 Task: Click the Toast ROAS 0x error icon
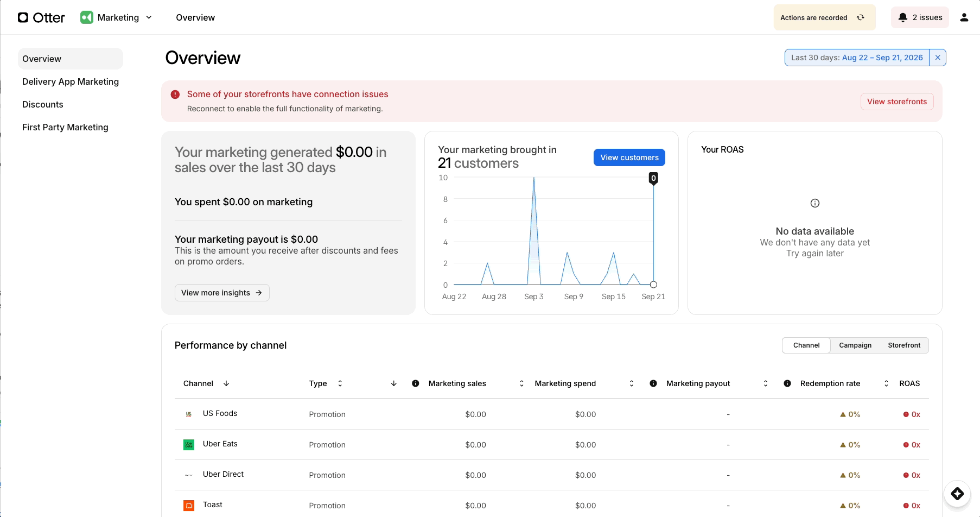(906, 506)
